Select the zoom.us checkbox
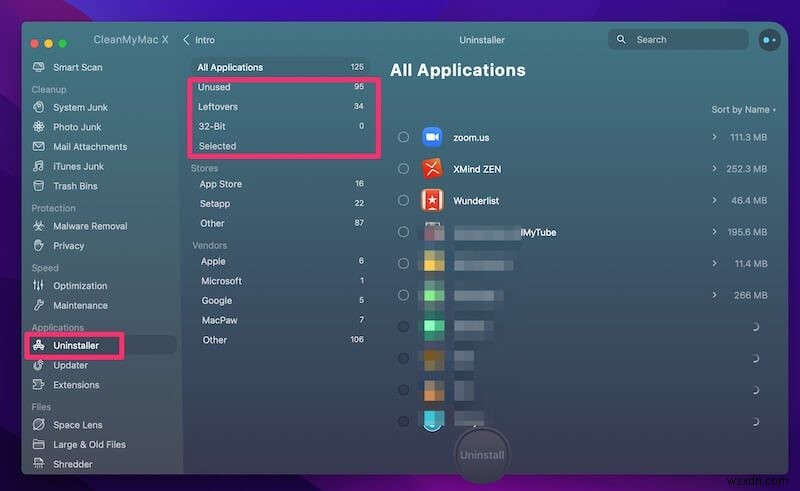Screen dimensions: 800x491 click(403, 137)
